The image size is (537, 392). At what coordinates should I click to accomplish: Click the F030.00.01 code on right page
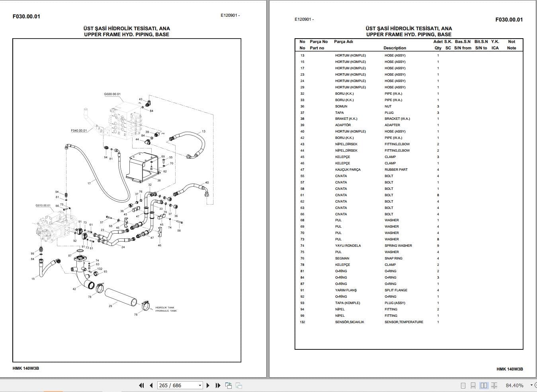(509, 20)
